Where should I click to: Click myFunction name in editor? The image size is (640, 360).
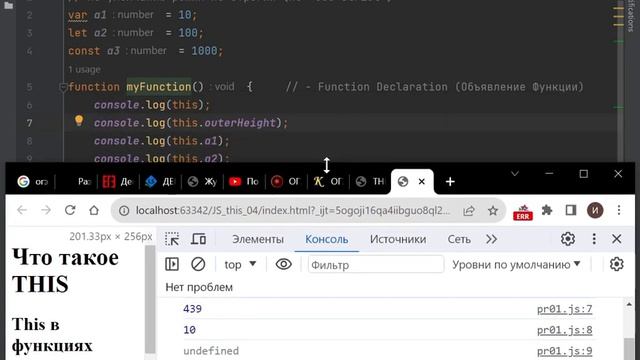coord(159,87)
